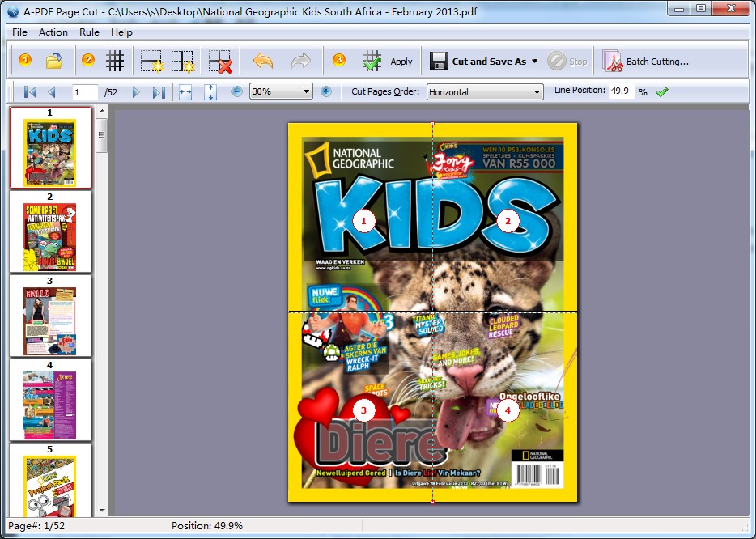Screen dimensions: 756x539
Task: Select cut region number 1
Action: click(x=363, y=221)
